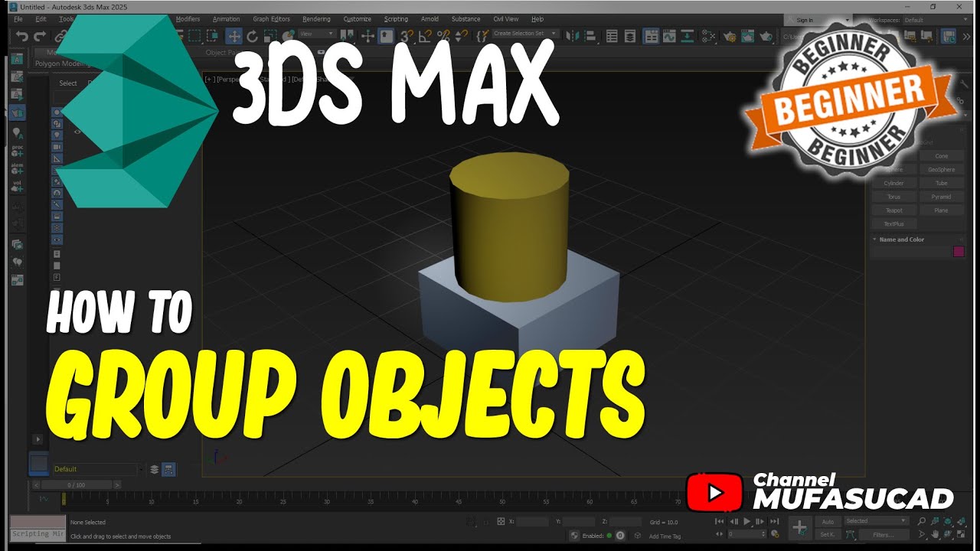
Task: Click the Teapot primitive button
Action: point(893,210)
